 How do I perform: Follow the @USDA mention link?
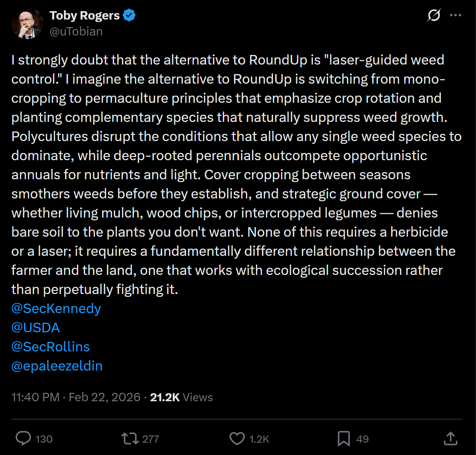pyautogui.click(x=36, y=328)
